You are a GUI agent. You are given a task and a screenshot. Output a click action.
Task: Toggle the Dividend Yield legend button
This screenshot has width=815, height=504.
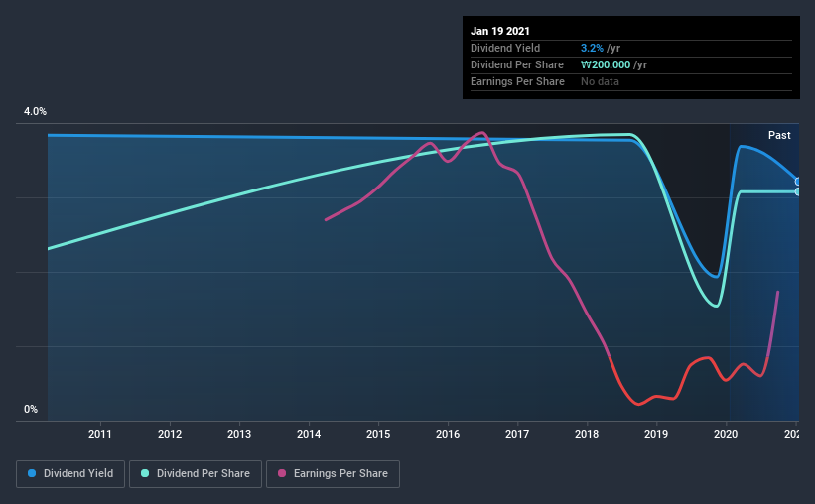click(70, 474)
